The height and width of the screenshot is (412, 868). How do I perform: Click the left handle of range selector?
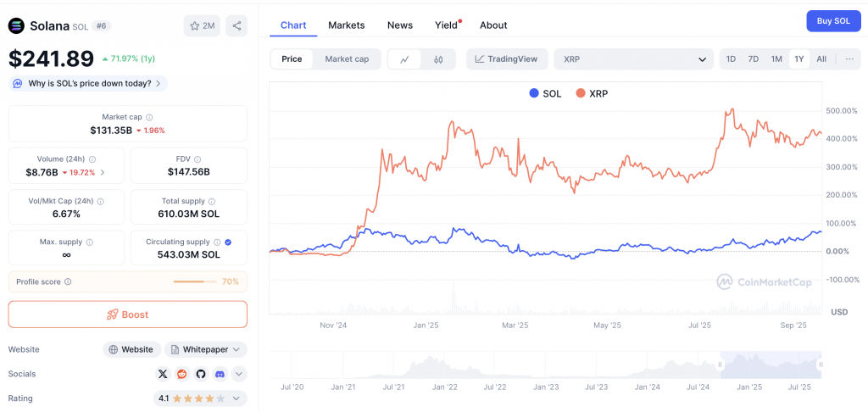click(x=721, y=365)
